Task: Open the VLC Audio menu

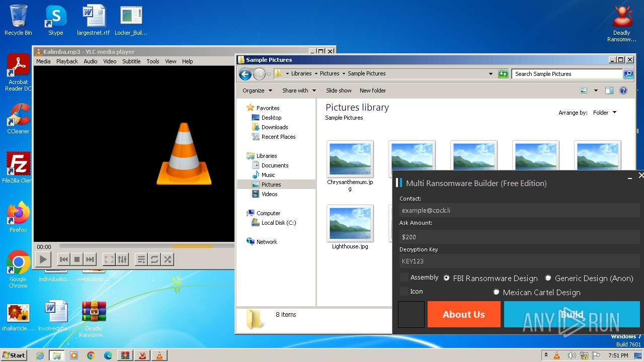Action: coord(91,61)
